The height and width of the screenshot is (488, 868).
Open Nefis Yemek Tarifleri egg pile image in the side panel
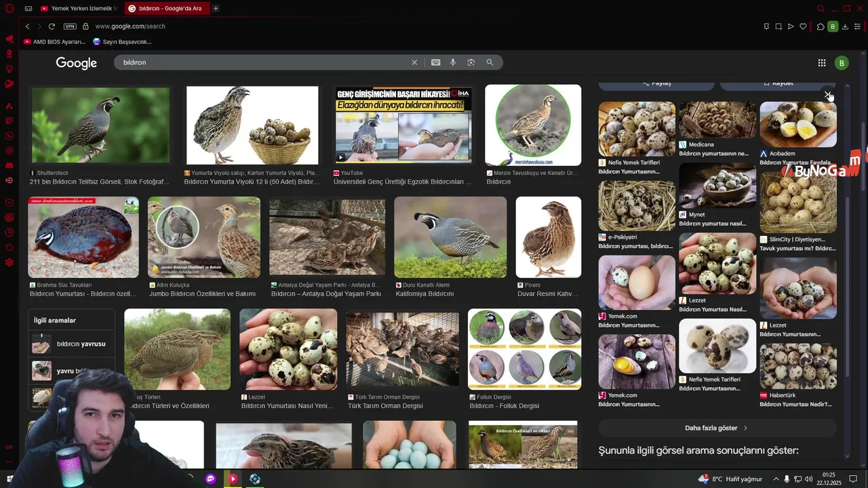pyautogui.click(x=637, y=129)
